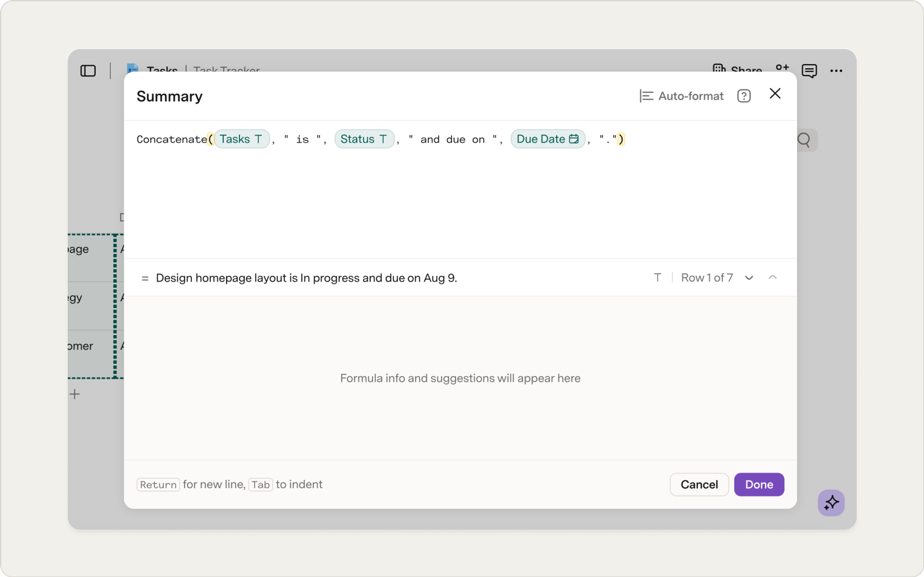924x577 pixels.
Task: Toggle the sidebar panel icon
Action: [88, 71]
